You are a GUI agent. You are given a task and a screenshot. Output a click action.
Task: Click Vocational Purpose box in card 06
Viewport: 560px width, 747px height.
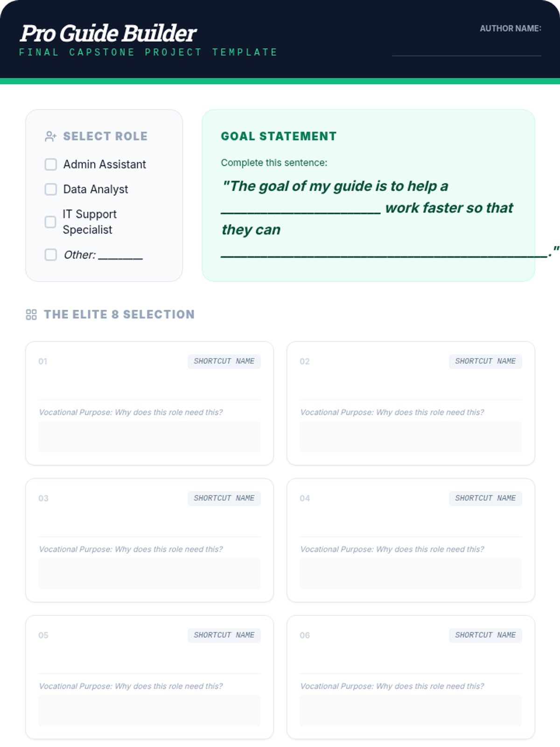tap(411, 710)
